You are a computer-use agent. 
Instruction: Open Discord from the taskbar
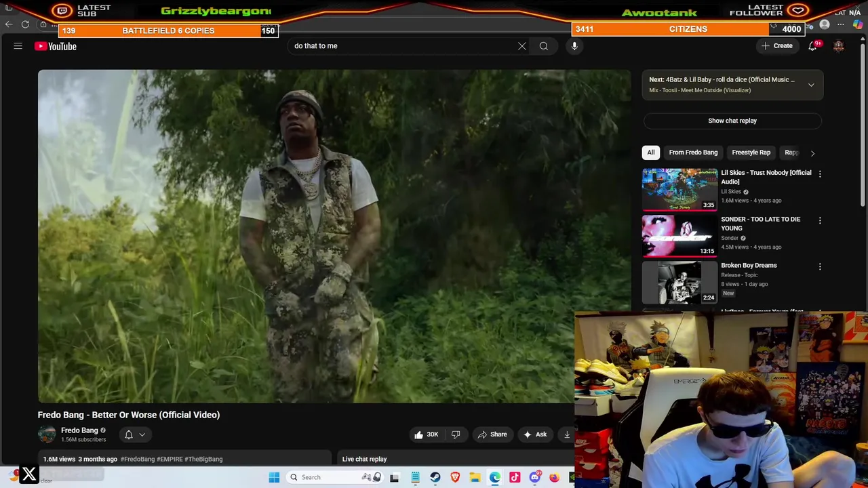tap(535, 477)
